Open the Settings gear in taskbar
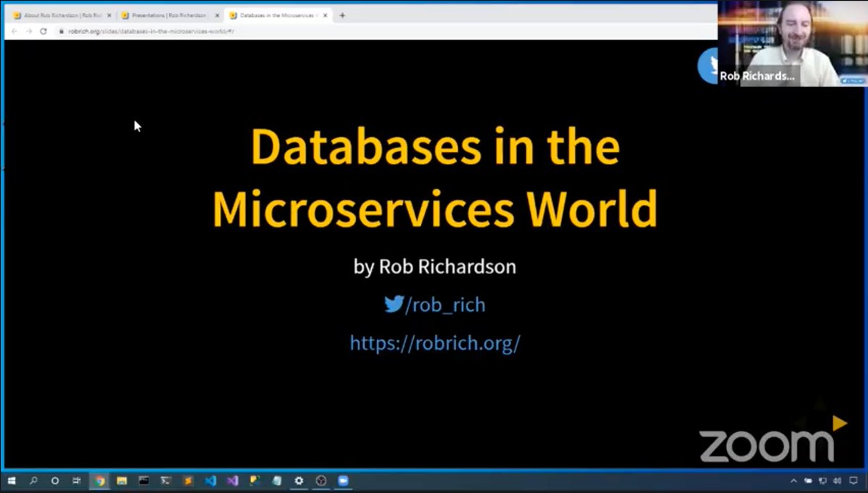 [x=299, y=481]
